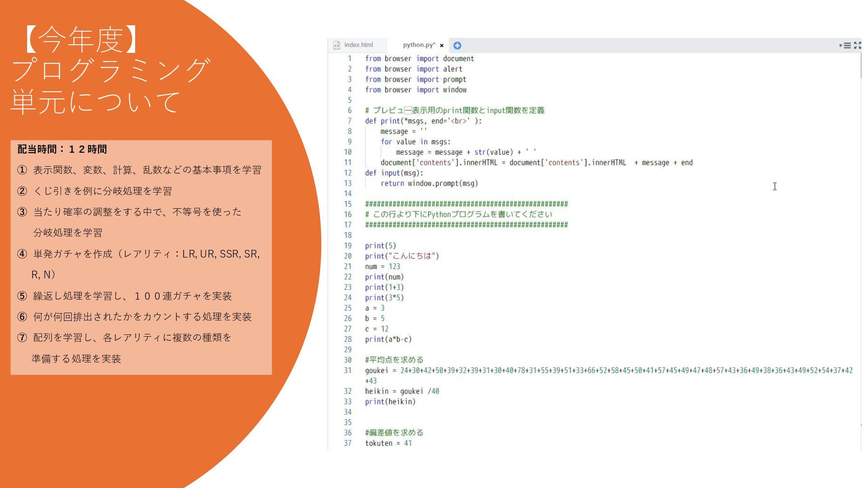The image size is (868, 488).
Task: Click the 'print(num)' line
Action: pyautogui.click(x=384, y=277)
